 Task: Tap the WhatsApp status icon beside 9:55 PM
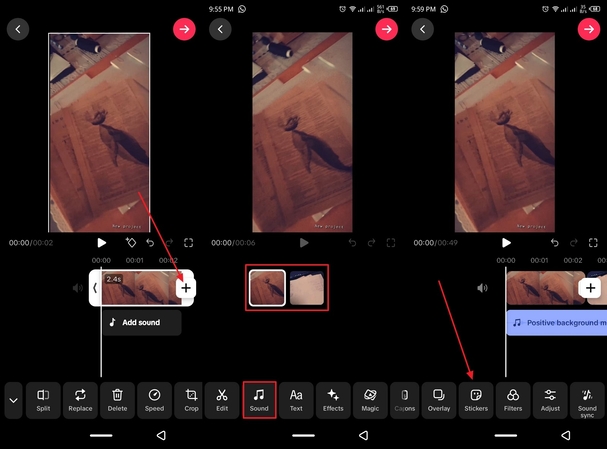242,9
